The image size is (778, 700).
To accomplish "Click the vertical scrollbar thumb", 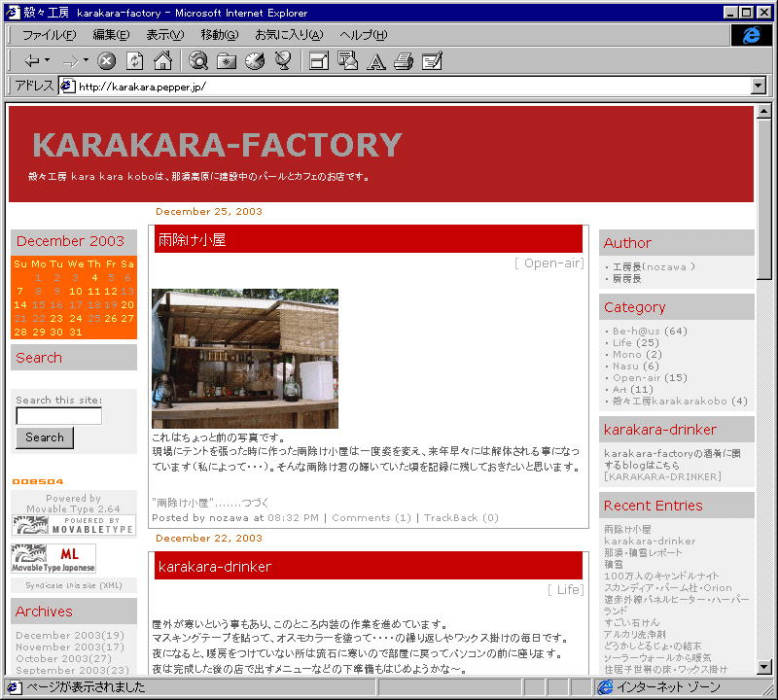I will [x=764, y=199].
